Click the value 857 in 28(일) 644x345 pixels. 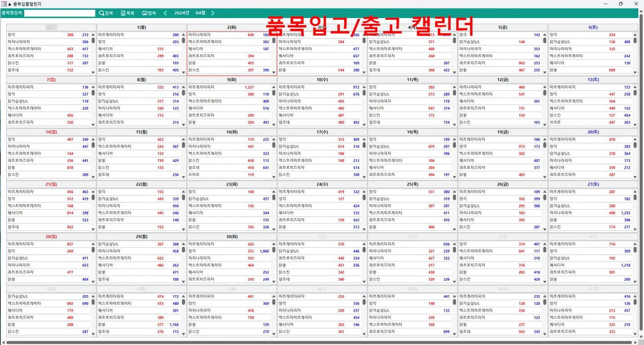[x=70, y=244]
